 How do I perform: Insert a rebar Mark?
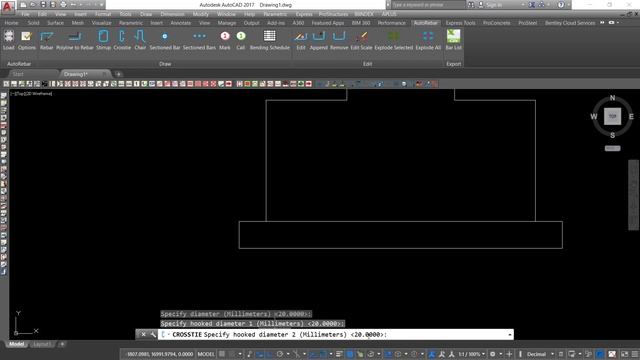225,40
